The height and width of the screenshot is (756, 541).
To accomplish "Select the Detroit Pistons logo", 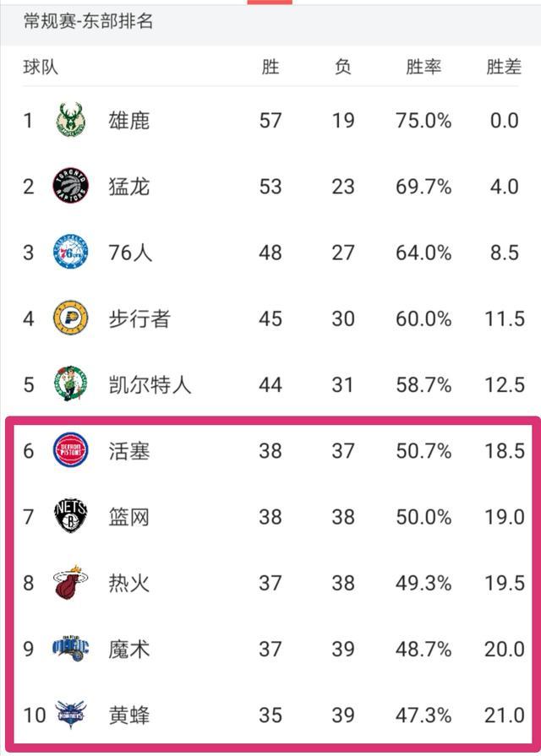I will (x=70, y=450).
